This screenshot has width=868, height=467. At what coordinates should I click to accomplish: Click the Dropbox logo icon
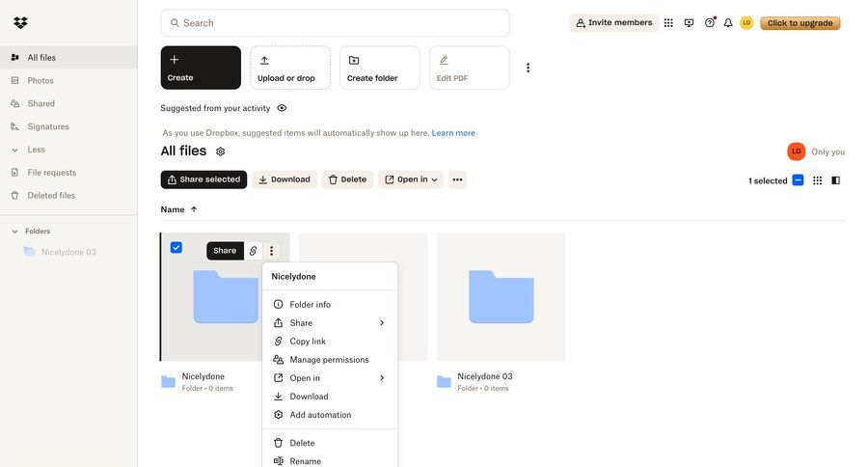pyautogui.click(x=20, y=23)
